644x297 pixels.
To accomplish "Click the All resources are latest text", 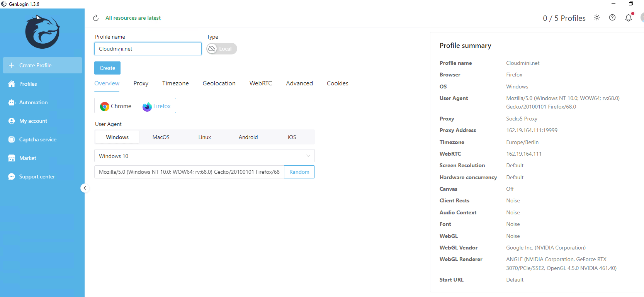I will (x=133, y=18).
